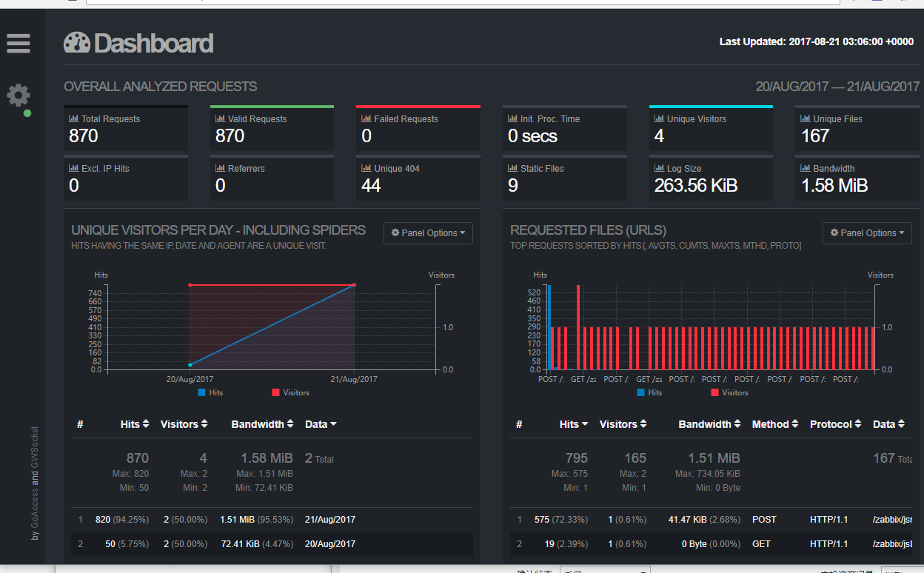
Task: Open the hamburger navigation menu
Action: click(19, 43)
